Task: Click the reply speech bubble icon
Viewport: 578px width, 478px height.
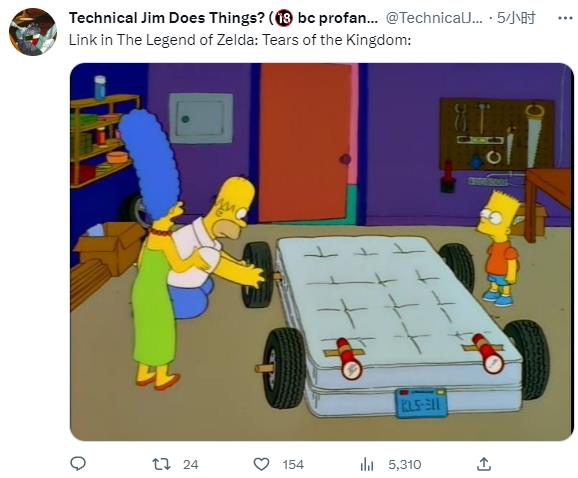Action: [78, 464]
